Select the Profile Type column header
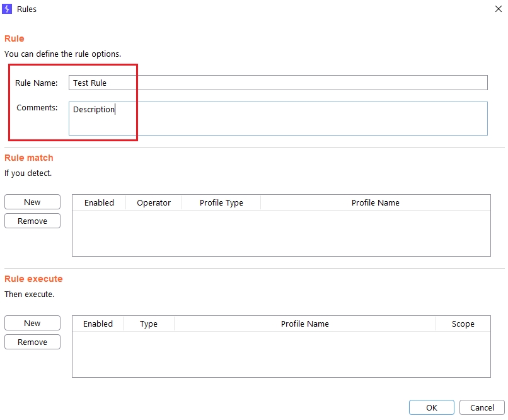Image resolution: width=508 pixels, height=420 pixels. coord(221,202)
